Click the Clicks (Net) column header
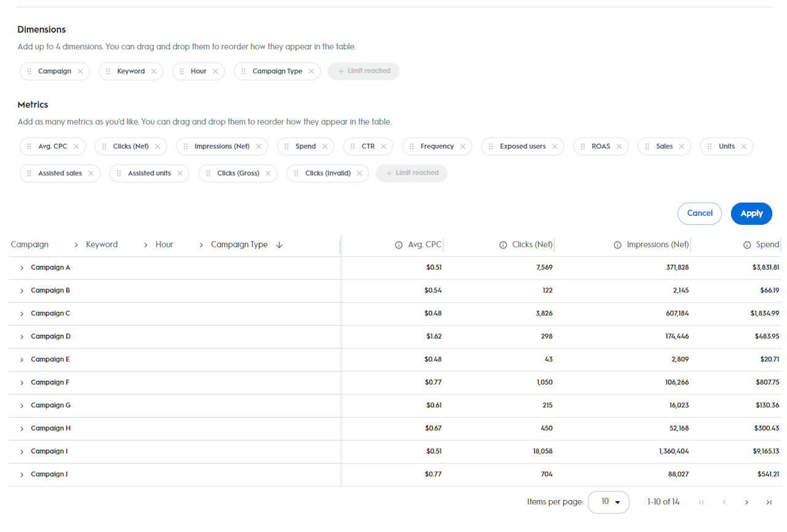Screen dimensions: 787x532 pos(532,244)
